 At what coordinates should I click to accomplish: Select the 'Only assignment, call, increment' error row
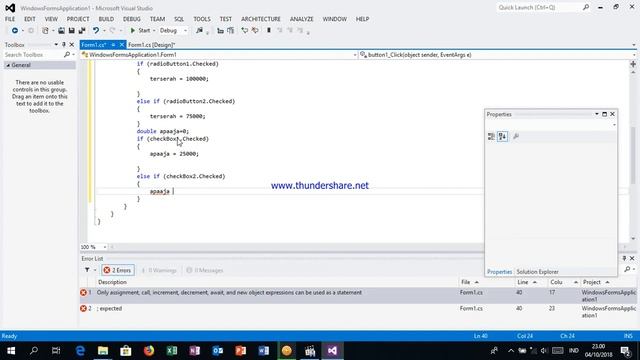tap(358, 296)
